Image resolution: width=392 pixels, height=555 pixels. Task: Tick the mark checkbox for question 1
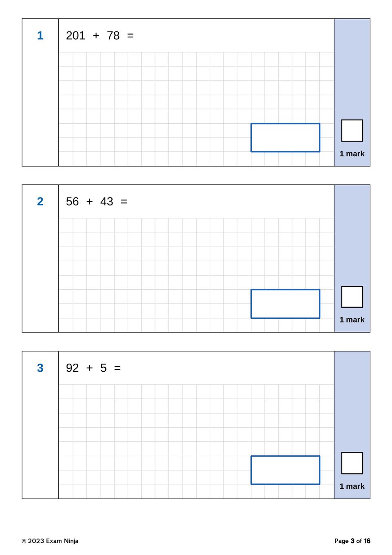coord(352,131)
